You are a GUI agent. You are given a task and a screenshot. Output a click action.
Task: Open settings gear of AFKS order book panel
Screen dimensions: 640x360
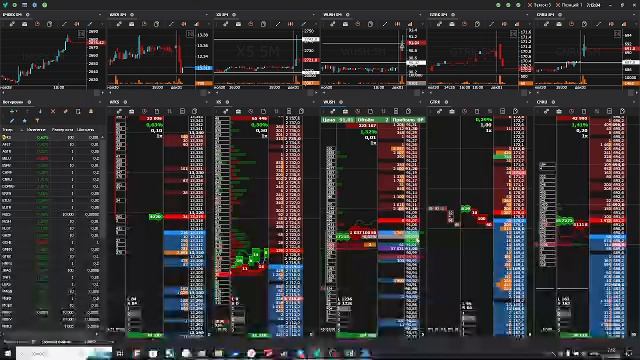(x=125, y=102)
